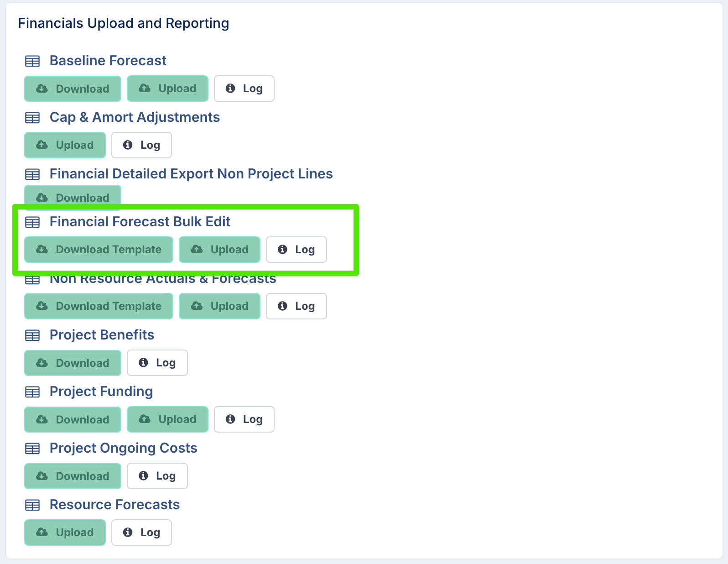This screenshot has width=728, height=564.
Task: Open the Financial Forecast Bulk Edit Log
Action: 296,250
